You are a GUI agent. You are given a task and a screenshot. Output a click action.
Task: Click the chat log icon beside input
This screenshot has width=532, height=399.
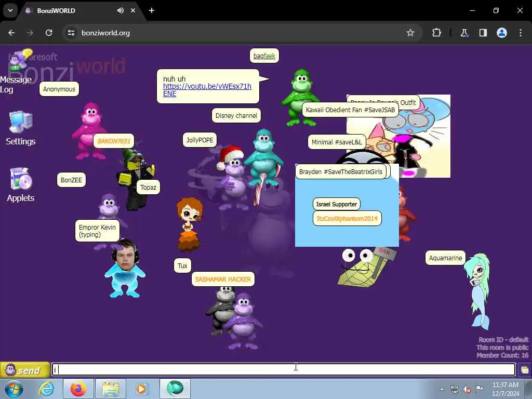[x=524, y=370]
